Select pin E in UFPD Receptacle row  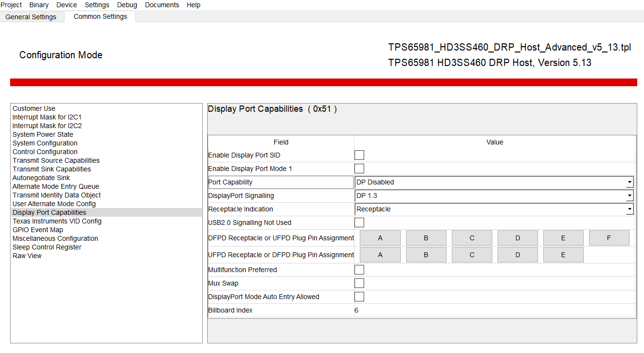pyautogui.click(x=563, y=255)
